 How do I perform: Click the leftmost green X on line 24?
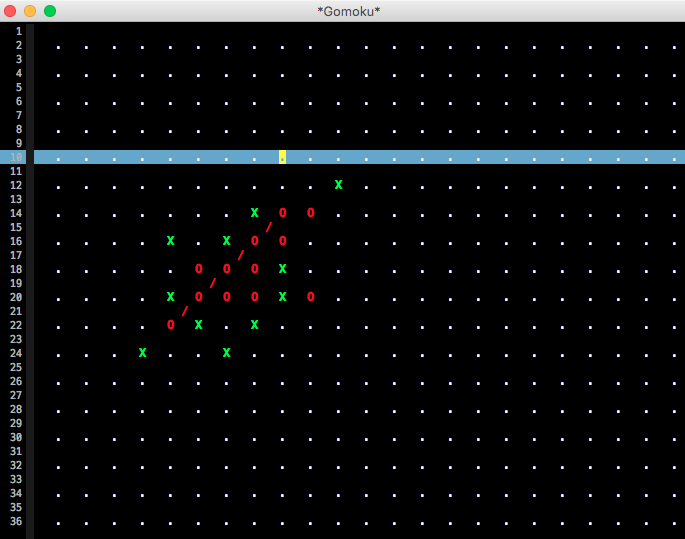coord(142,352)
